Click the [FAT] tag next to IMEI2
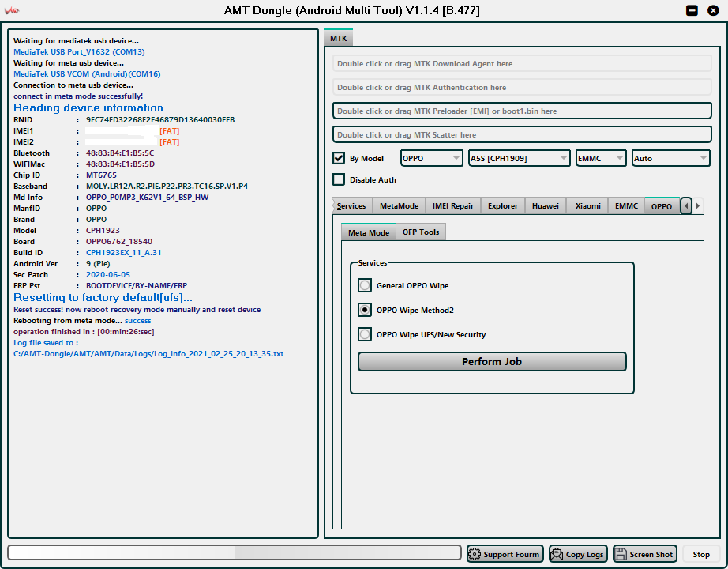Image resolution: width=728 pixels, height=569 pixels. tap(170, 142)
